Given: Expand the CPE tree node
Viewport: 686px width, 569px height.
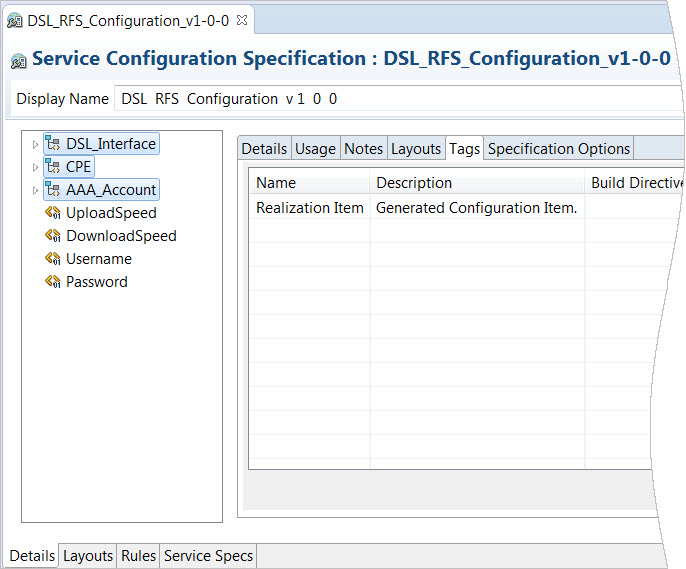Looking at the screenshot, I should pyautogui.click(x=36, y=167).
